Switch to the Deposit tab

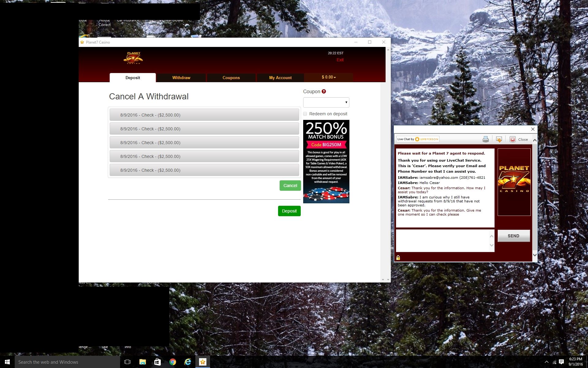[133, 78]
